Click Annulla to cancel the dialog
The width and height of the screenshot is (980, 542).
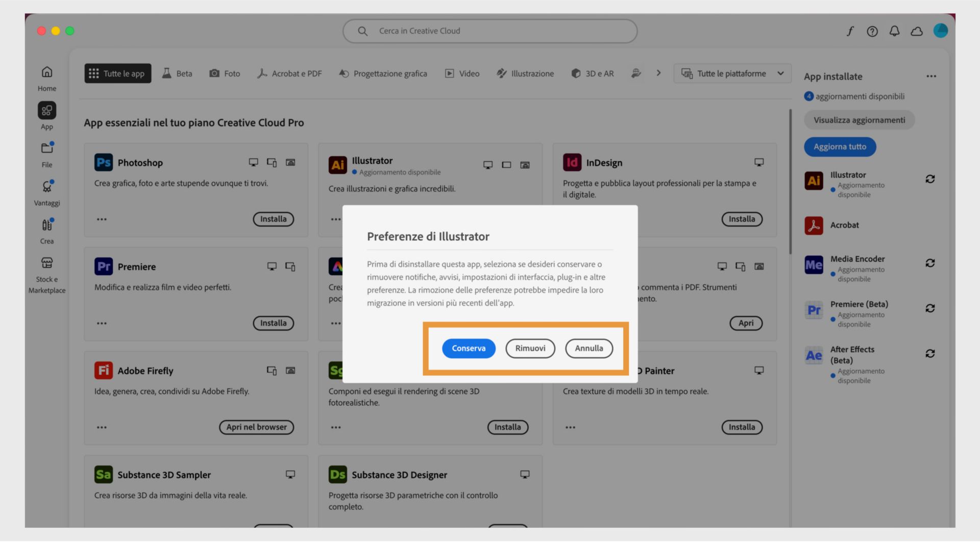tap(589, 348)
